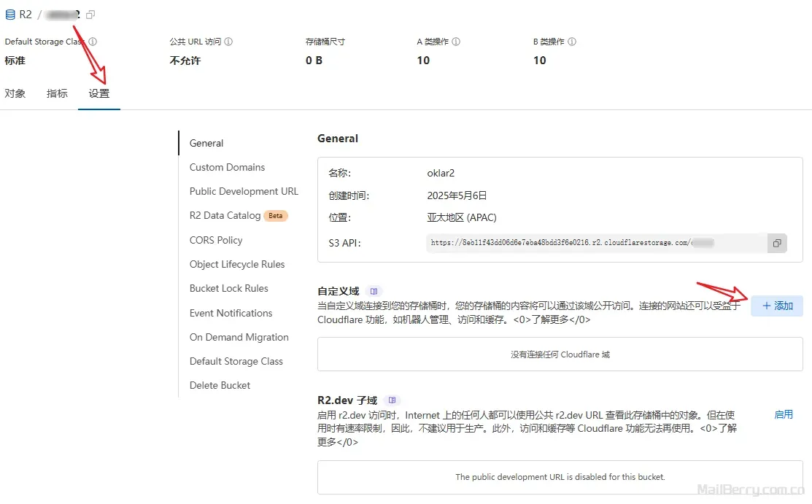Go to On Demand Migration

coord(239,337)
